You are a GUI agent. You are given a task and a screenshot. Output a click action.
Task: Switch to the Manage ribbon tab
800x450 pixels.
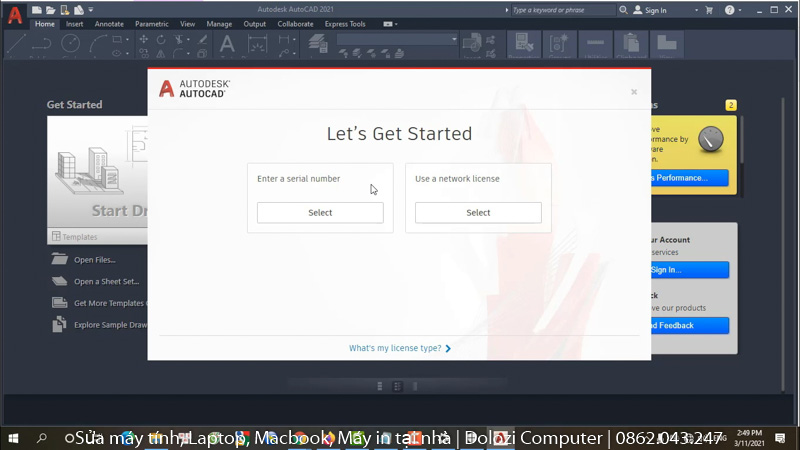(x=219, y=24)
